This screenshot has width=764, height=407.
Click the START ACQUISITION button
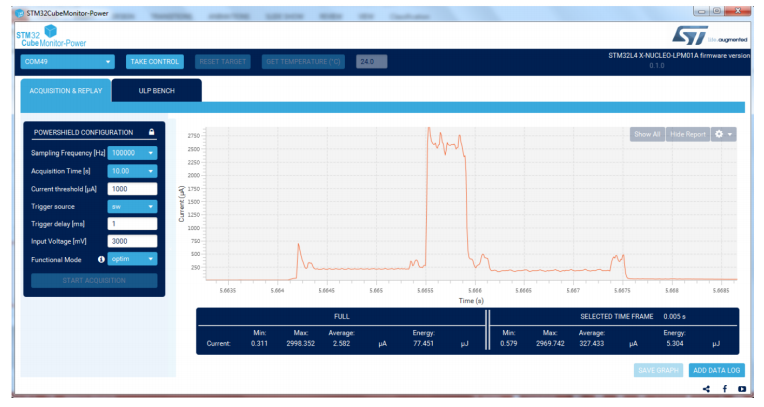[x=94, y=280]
